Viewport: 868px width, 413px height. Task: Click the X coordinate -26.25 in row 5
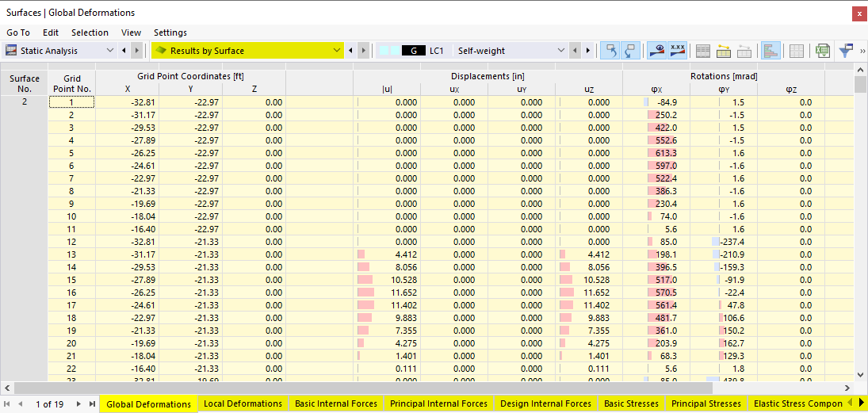coord(127,153)
